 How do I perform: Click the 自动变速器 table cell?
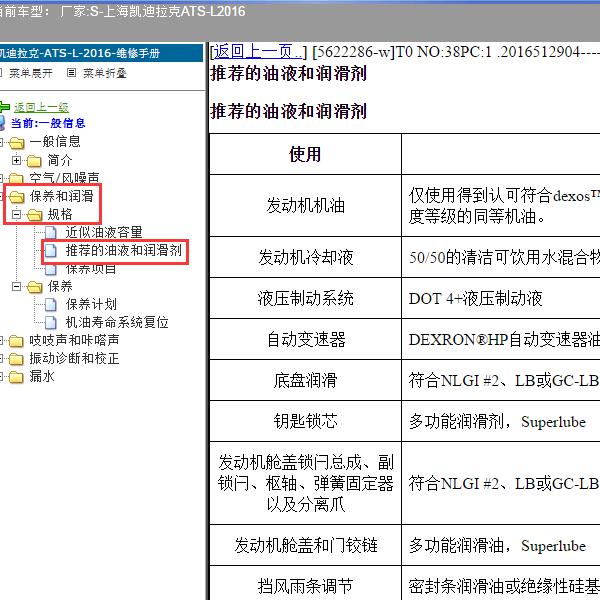coord(305,339)
